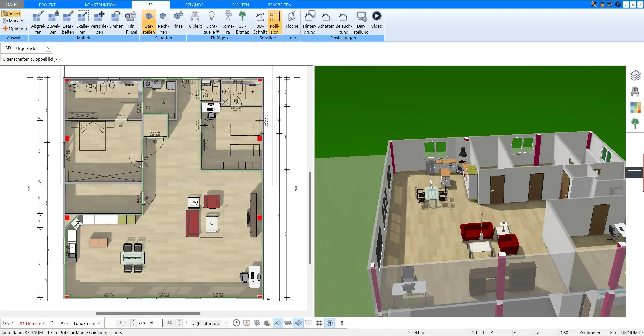
Task: Click the monitor star icon
Action: [x=247, y=323]
